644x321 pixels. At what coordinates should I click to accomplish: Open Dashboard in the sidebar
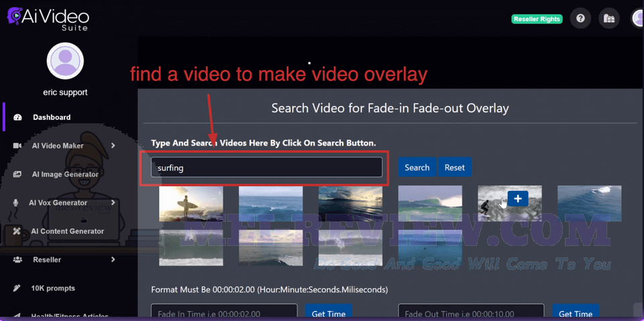click(x=52, y=117)
